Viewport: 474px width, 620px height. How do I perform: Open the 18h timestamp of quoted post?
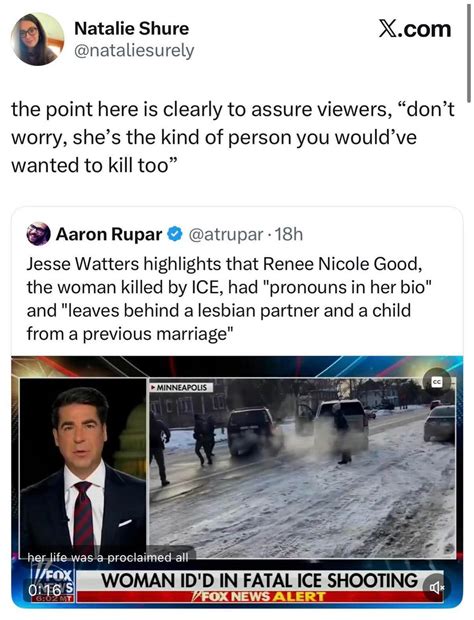pyautogui.click(x=289, y=234)
